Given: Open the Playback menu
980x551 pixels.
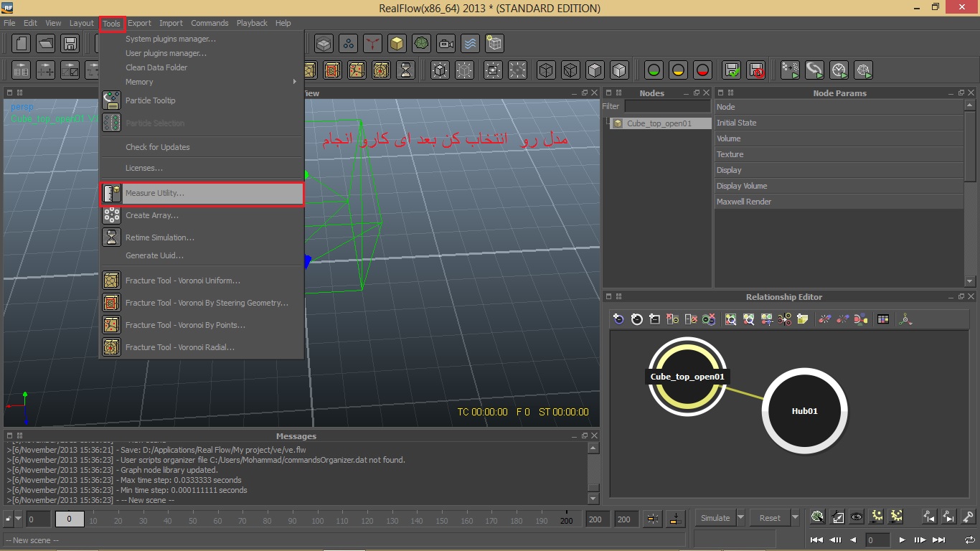Looking at the screenshot, I should click(x=252, y=23).
